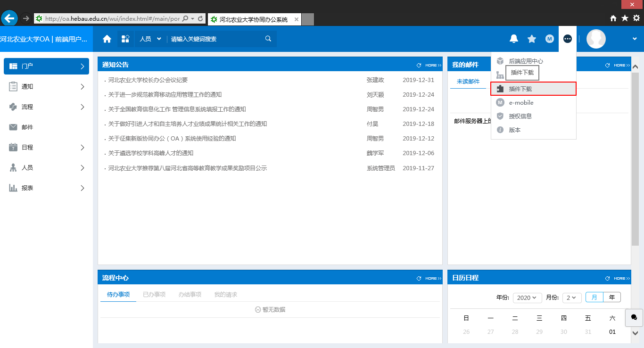Open browser settings gear
The image size is (644, 348).
(x=636, y=18)
